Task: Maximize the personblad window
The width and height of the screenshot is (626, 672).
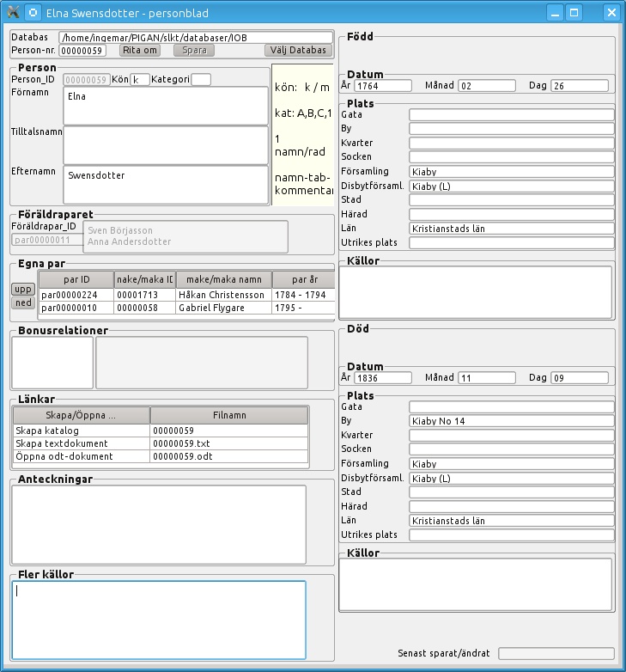Action: [x=574, y=12]
